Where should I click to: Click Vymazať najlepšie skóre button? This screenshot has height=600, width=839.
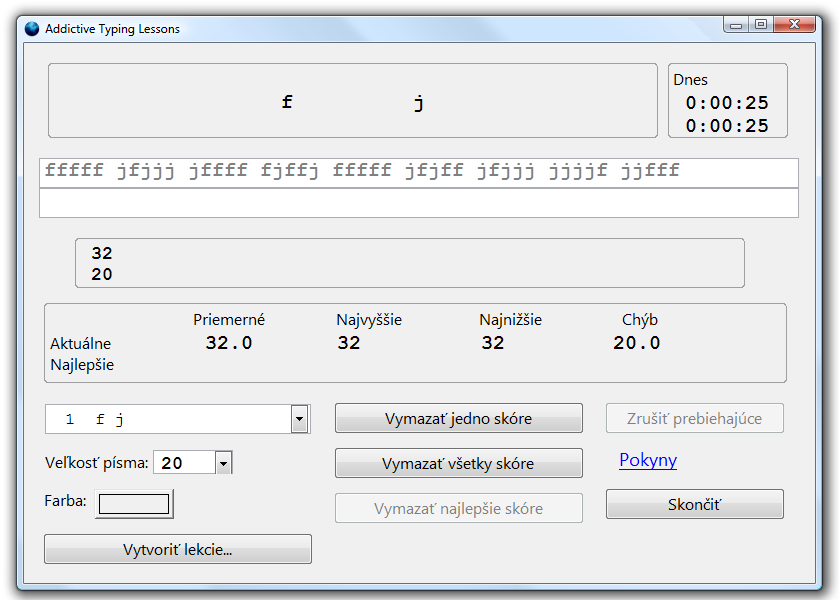coord(459,508)
